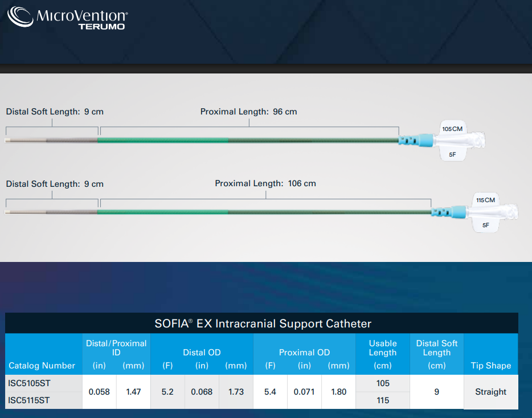Image resolution: width=532 pixels, height=418 pixels.
Task: Select the "Proximal Length: 96 cm" label
Action: tap(248, 112)
